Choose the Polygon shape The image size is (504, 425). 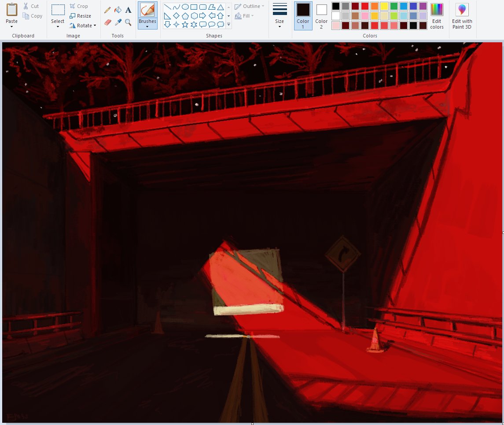[211, 7]
